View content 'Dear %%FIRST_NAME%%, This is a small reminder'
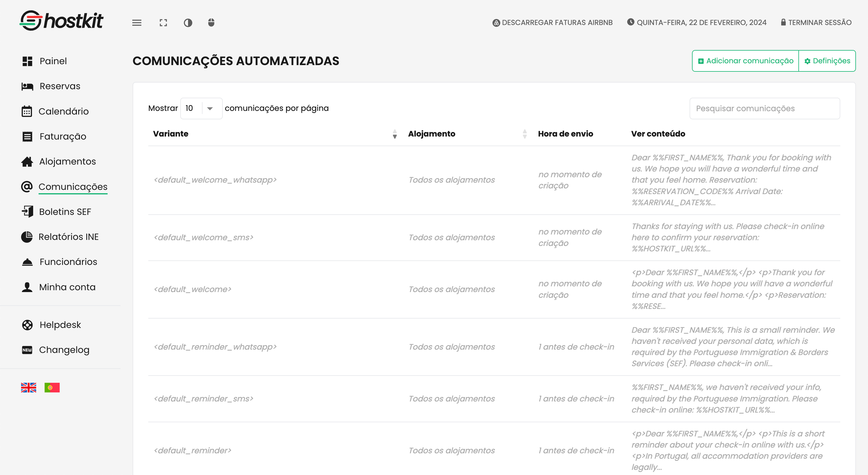Viewport: 868px width, 475px height. tap(733, 347)
